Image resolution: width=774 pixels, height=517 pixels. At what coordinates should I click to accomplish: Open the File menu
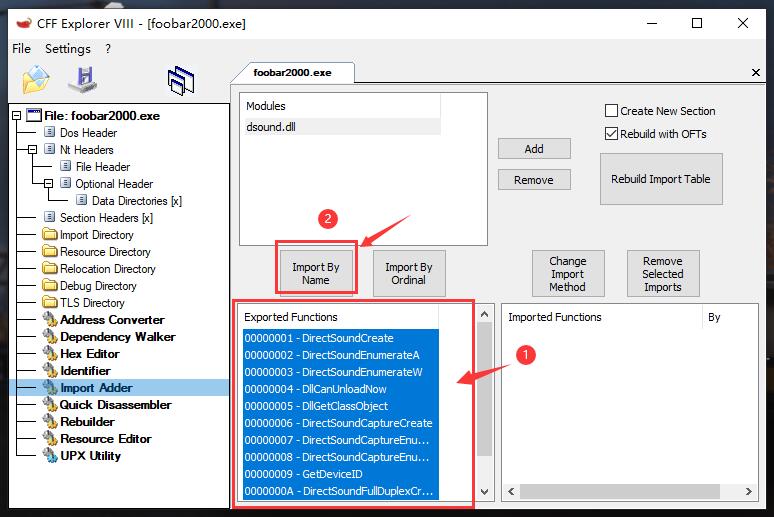[x=21, y=49]
